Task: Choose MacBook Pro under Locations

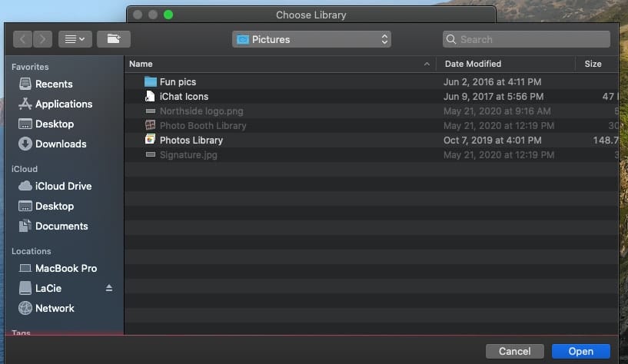Action: coord(65,268)
